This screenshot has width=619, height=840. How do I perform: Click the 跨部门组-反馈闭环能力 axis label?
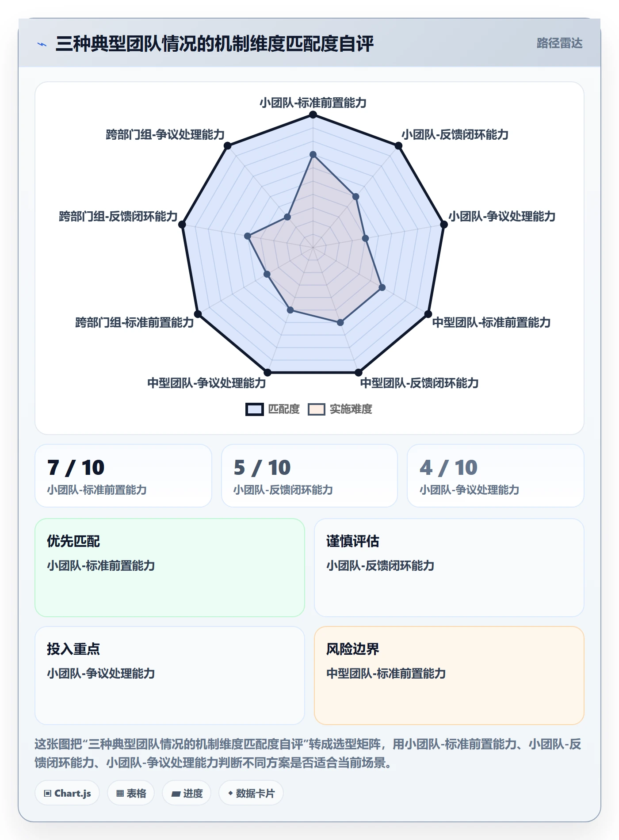(118, 216)
